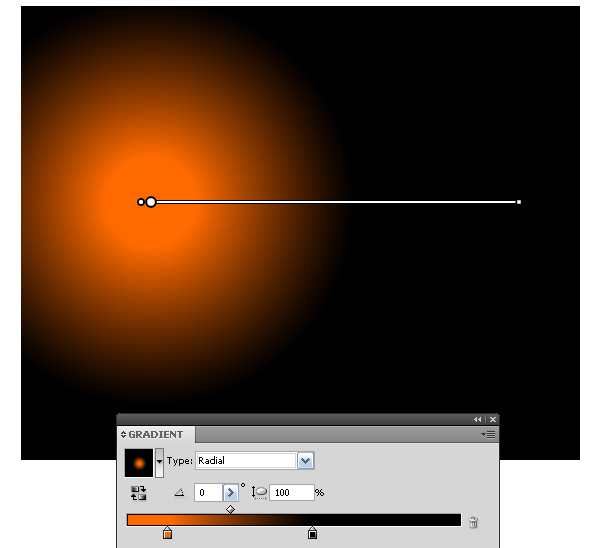Open the angle presets arrow
The image size is (600, 548).
tap(230, 493)
